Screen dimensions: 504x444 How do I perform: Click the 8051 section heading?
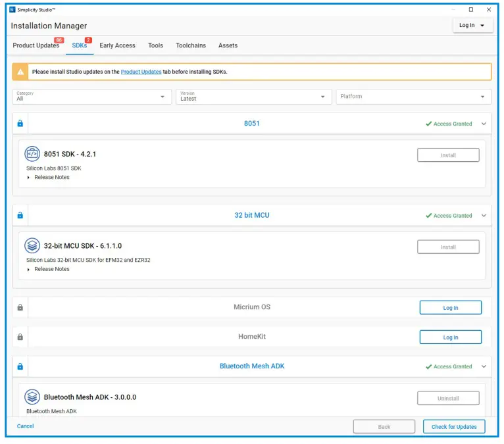[x=252, y=124]
